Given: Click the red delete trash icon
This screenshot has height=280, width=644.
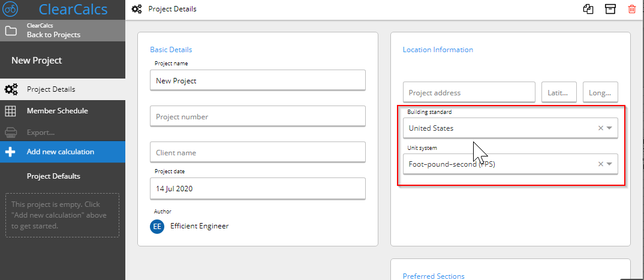Looking at the screenshot, I should pyautogui.click(x=631, y=9).
